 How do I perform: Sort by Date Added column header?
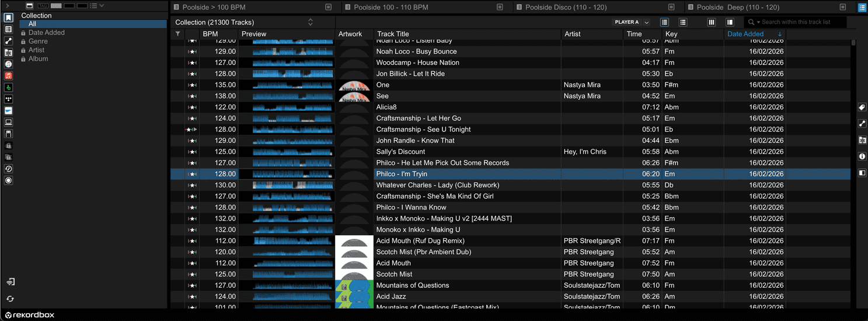click(x=745, y=34)
